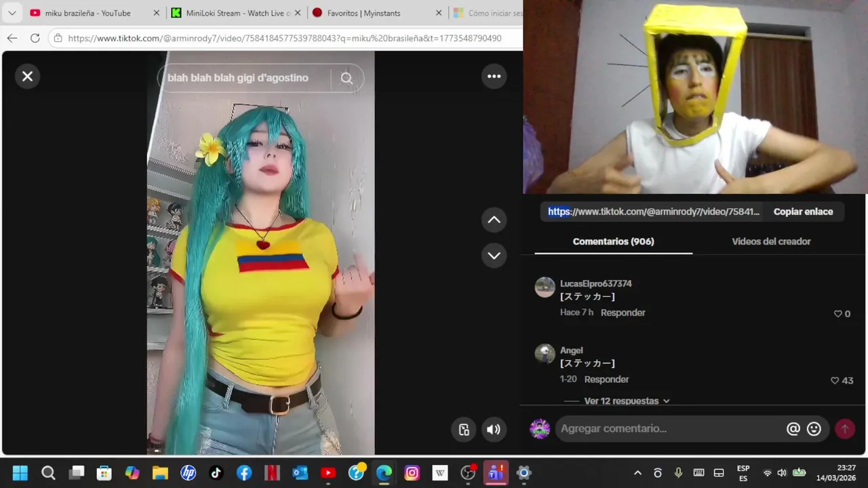Open LucasElpro637374 profile avatar

[545, 287]
